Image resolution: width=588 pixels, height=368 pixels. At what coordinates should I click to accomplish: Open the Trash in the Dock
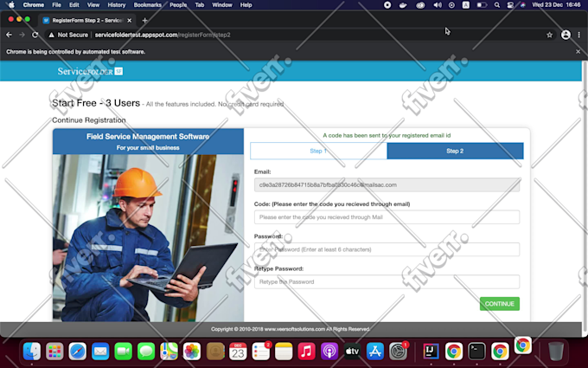tap(556, 352)
